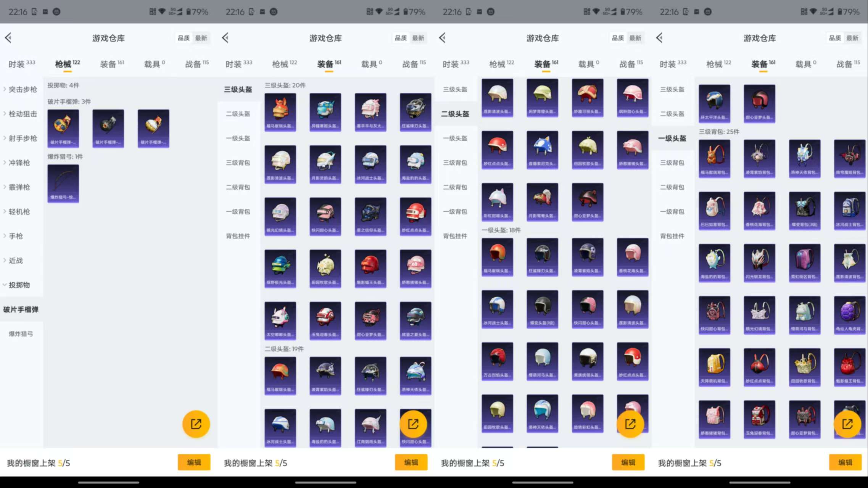Screen dimensions: 868x488
Task: Tap the 编辑 button at the bottom
Action: click(194, 462)
